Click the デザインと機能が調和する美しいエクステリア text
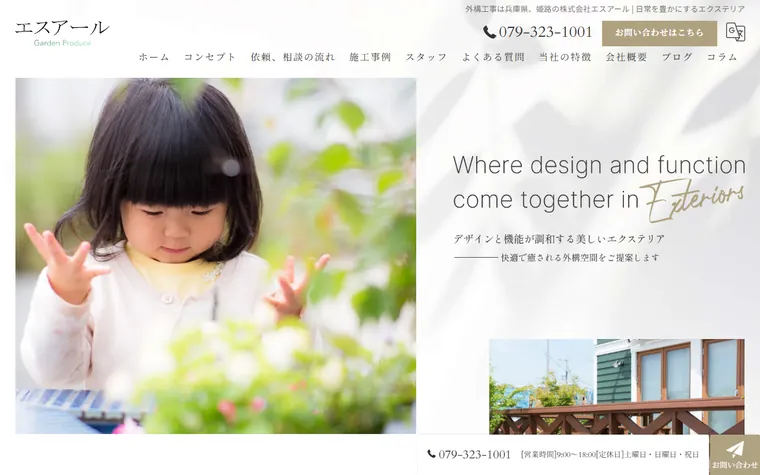The image size is (760, 475). [x=559, y=239]
